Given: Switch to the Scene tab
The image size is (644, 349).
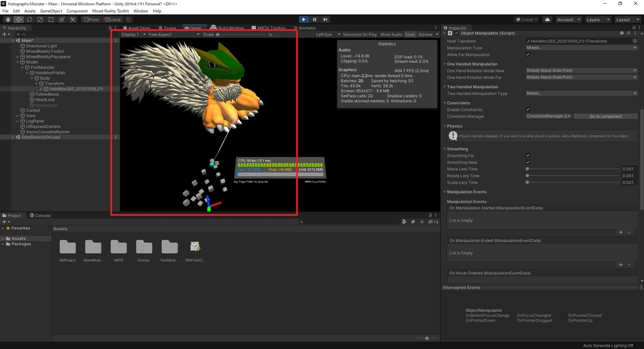Looking at the screenshot, I should [167, 28].
